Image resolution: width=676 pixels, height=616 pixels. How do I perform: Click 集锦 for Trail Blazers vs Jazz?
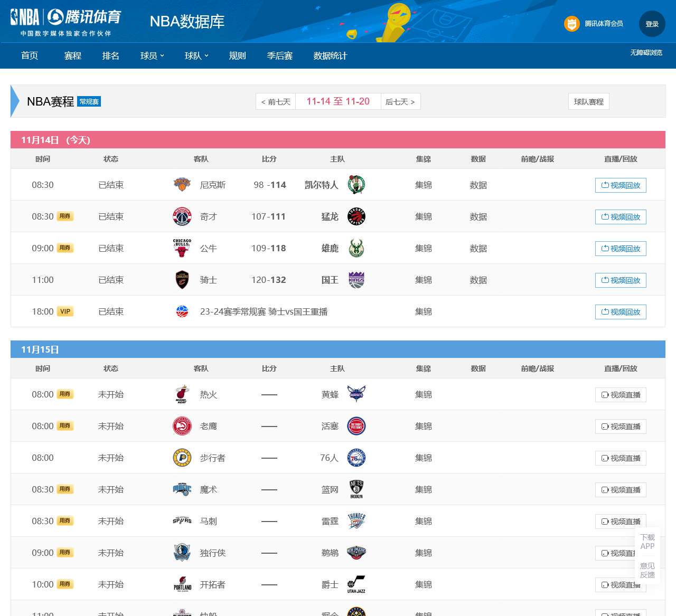tap(424, 584)
